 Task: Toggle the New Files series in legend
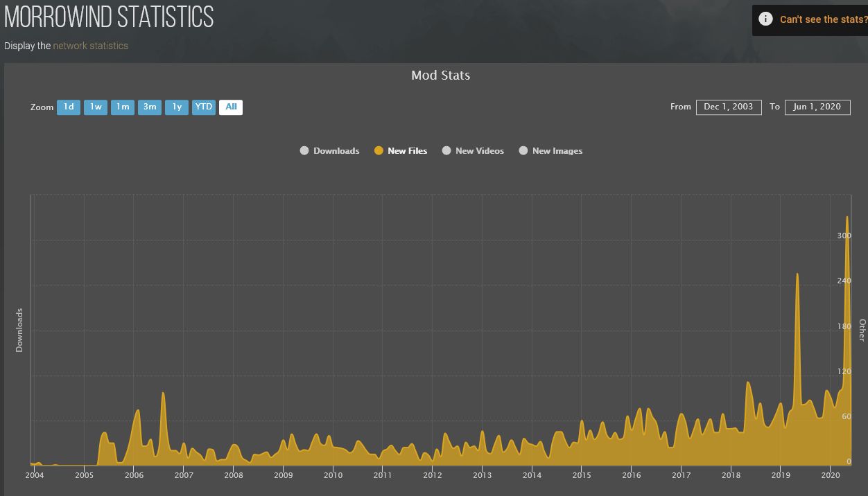(401, 151)
